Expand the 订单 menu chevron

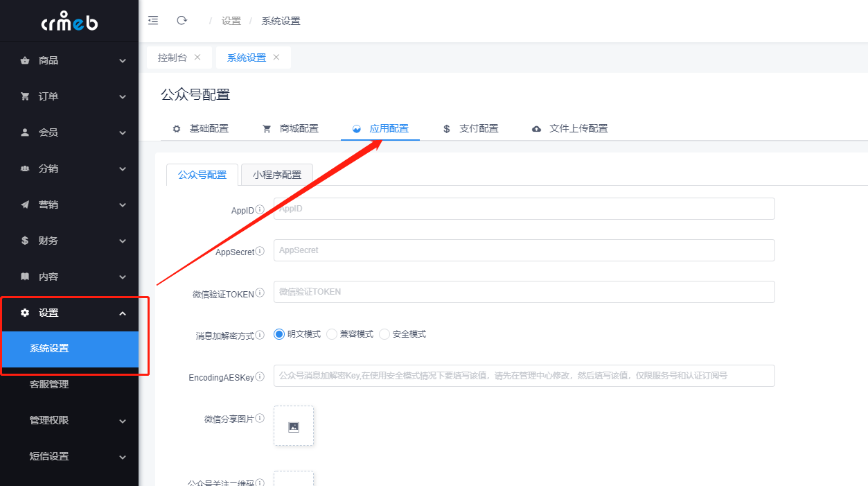point(123,97)
